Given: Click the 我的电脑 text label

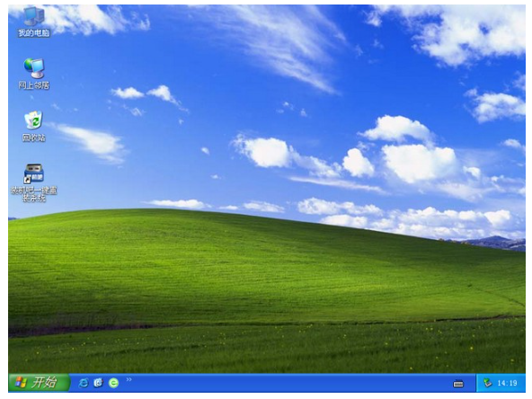Looking at the screenshot, I should click(34, 32).
